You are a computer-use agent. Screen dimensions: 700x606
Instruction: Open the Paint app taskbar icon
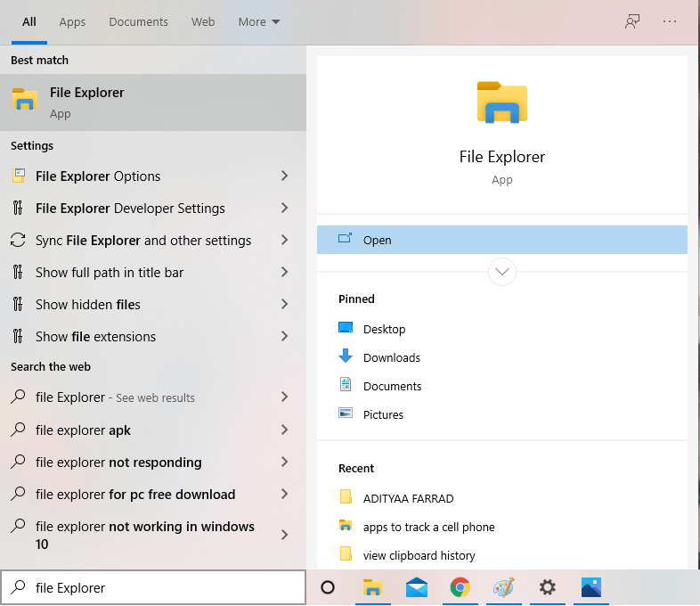[x=504, y=587]
